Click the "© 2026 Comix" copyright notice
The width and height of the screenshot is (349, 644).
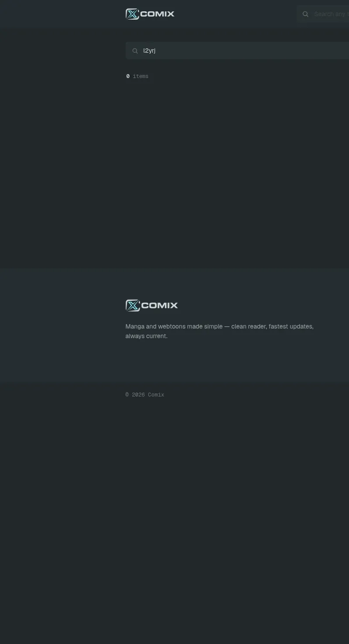tap(145, 395)
